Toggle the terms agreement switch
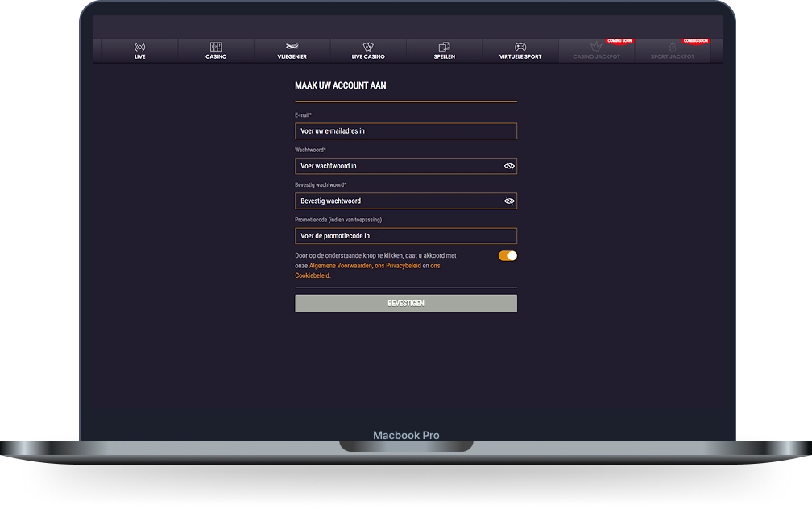The image size is (812, 509). pos(507,256)
